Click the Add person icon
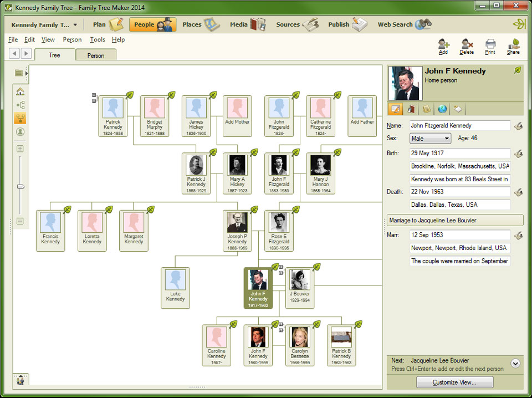The width and height of the screenshot is (532, 398). point(443,47)
